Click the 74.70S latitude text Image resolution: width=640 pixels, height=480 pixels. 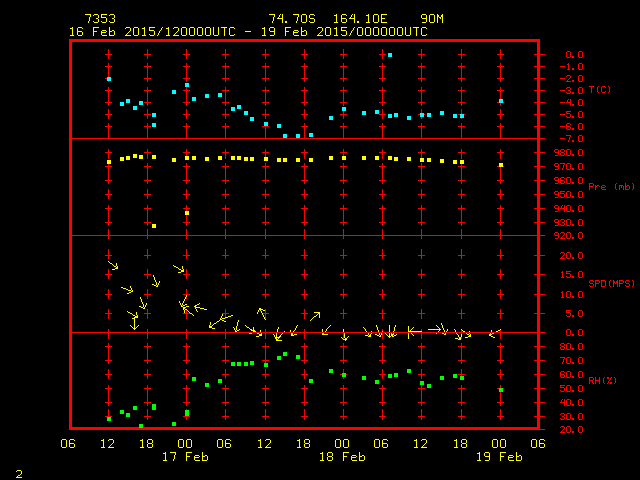[x=293, y=19]
